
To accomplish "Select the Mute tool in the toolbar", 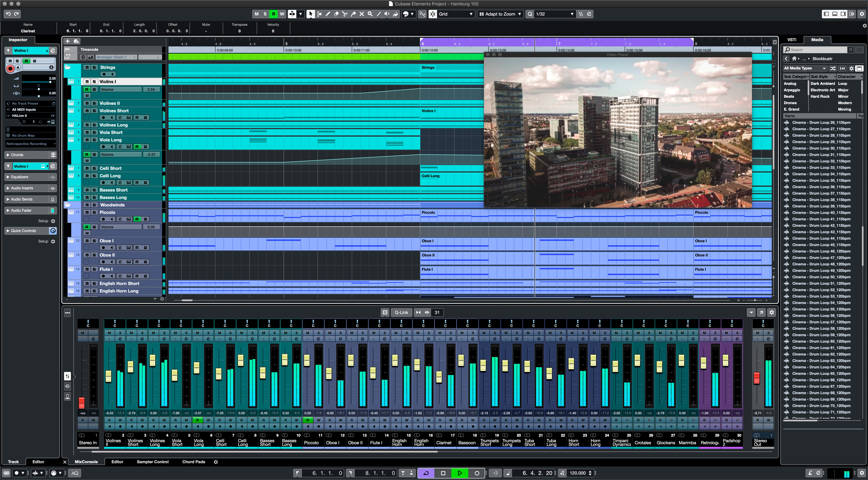I will tap(362, 14).
